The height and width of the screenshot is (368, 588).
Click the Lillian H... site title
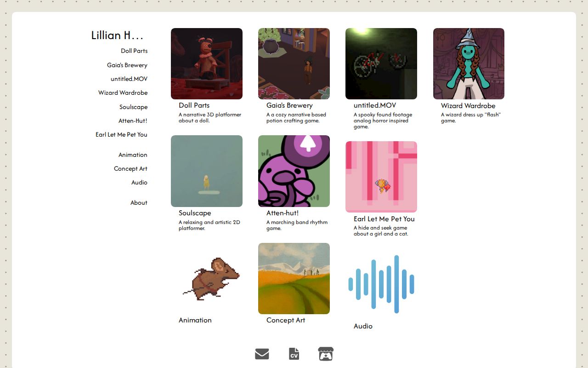(x=117, y=35)
